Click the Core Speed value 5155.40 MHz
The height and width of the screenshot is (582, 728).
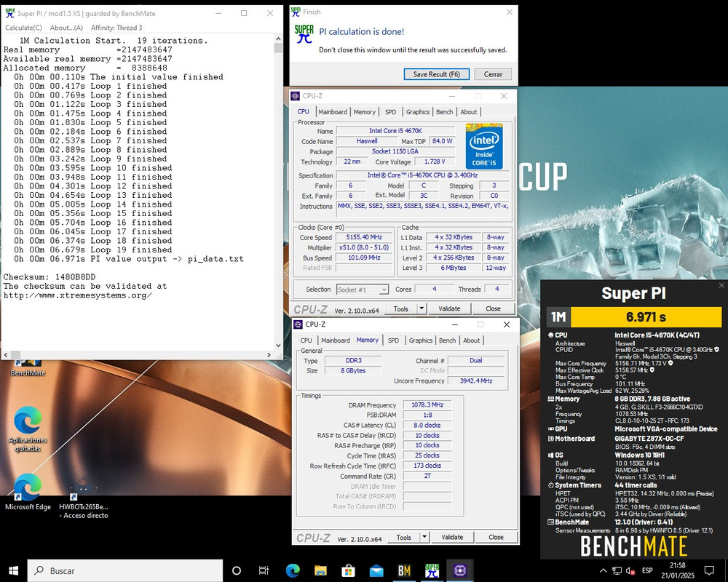coord(364,237)
